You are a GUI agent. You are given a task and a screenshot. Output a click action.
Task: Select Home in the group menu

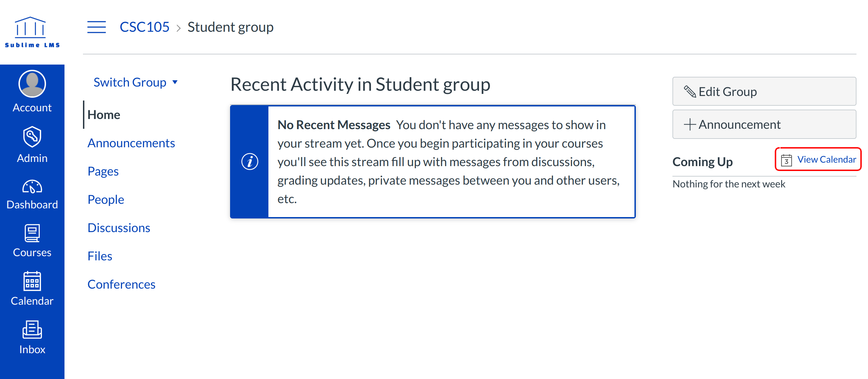pos(104,115)
